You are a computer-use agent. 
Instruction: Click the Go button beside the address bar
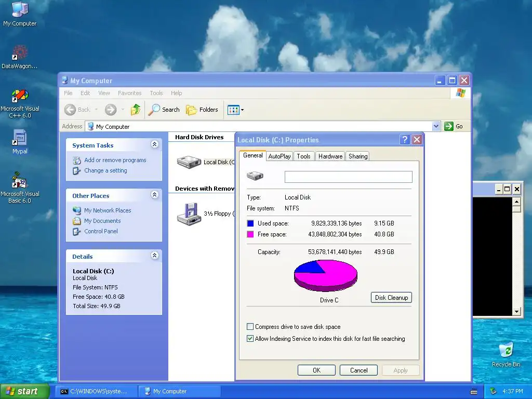pyautogui.click(x=454, y=126)
